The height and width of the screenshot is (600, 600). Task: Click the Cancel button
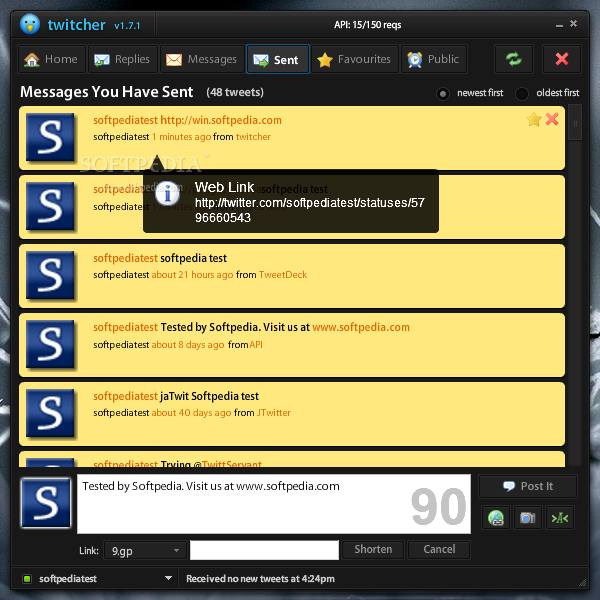coord(439,549)
